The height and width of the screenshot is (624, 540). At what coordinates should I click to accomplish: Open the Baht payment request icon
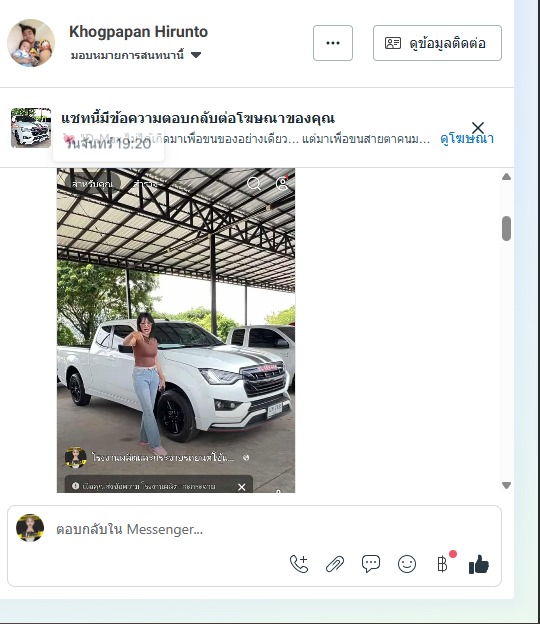pyautogui.click(x=443, y=564)
